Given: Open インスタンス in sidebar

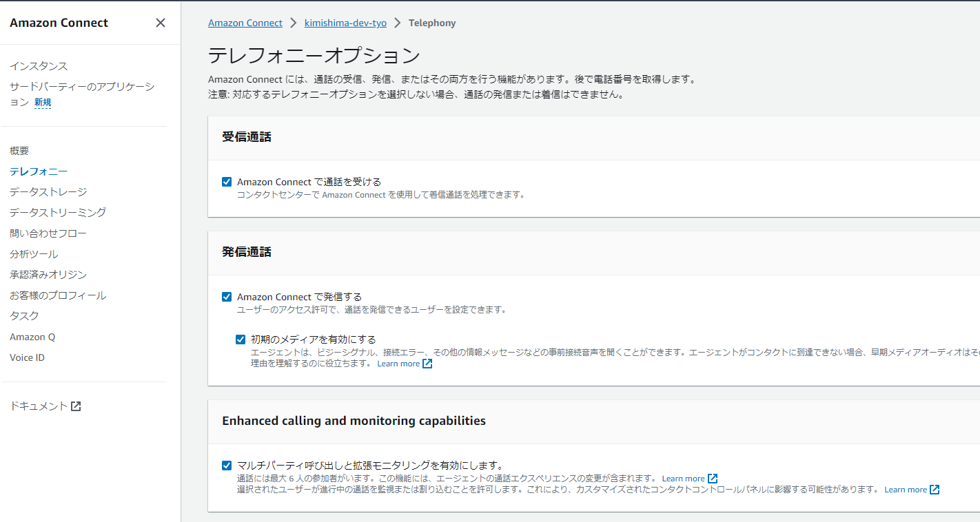Looking at the screenshot, I should coord(39,66).
